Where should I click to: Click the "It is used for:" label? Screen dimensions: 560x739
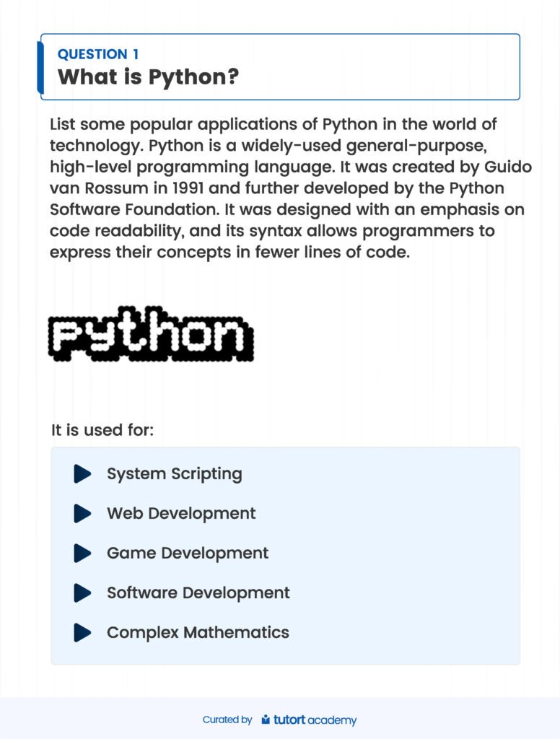coord(102,431)
